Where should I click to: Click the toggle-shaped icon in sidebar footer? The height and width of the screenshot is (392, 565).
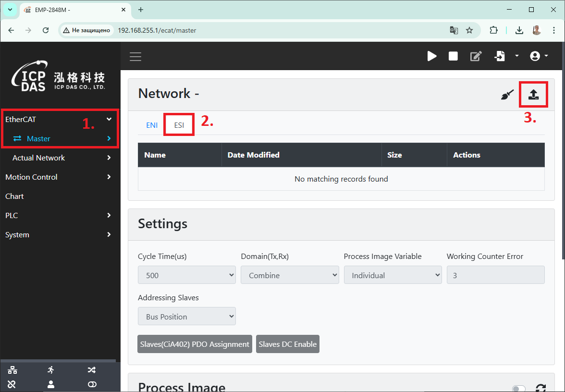92,384
